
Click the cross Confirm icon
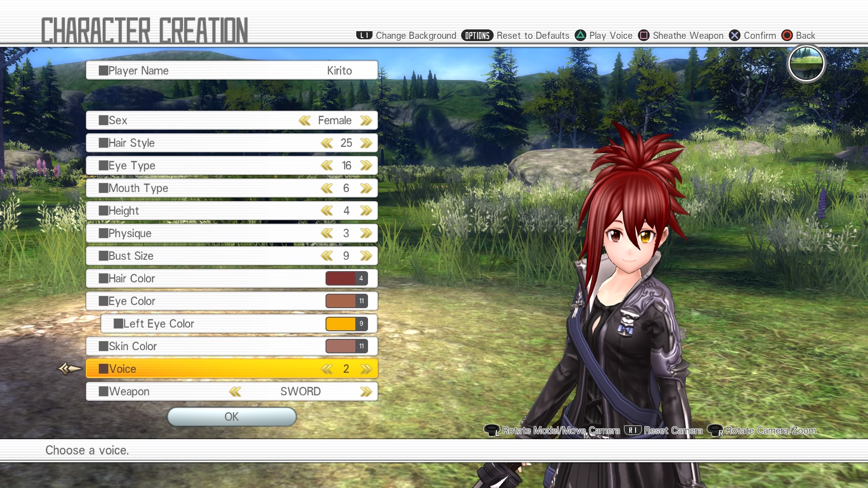click(x=735, y=35)
